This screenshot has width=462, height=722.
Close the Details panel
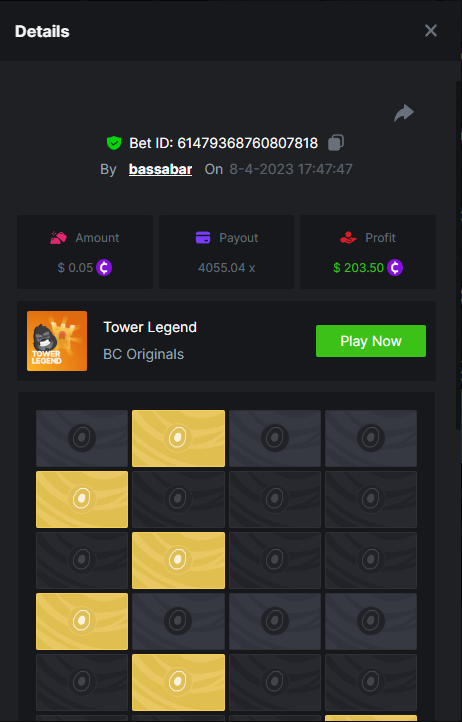coord(431,31)
